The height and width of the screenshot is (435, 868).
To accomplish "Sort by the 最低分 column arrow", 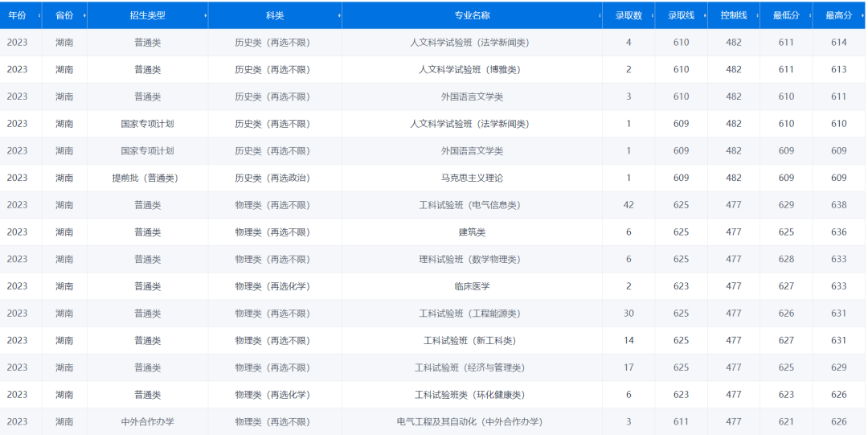I will coord(810,16).
